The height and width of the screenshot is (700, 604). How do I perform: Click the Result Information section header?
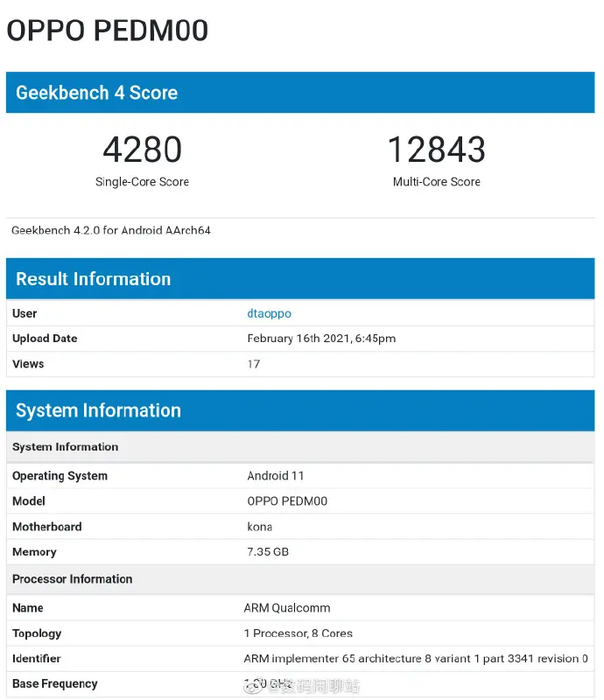coord(300,278)
